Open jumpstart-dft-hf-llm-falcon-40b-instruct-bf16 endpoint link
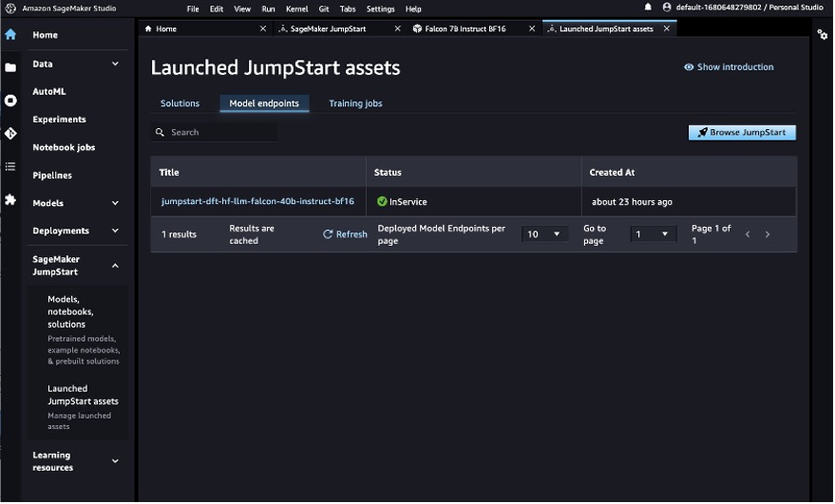This screenshot has width=835, height=504. point(257,201)
